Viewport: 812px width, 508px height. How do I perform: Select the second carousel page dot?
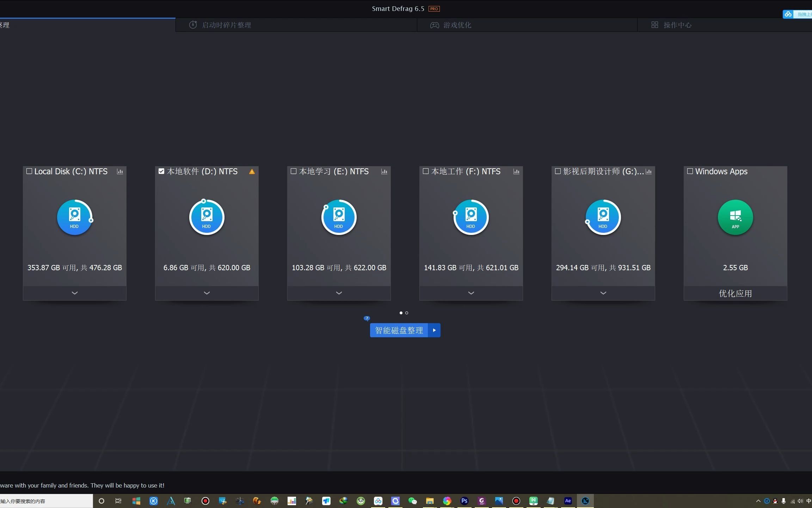coord(406,313)
